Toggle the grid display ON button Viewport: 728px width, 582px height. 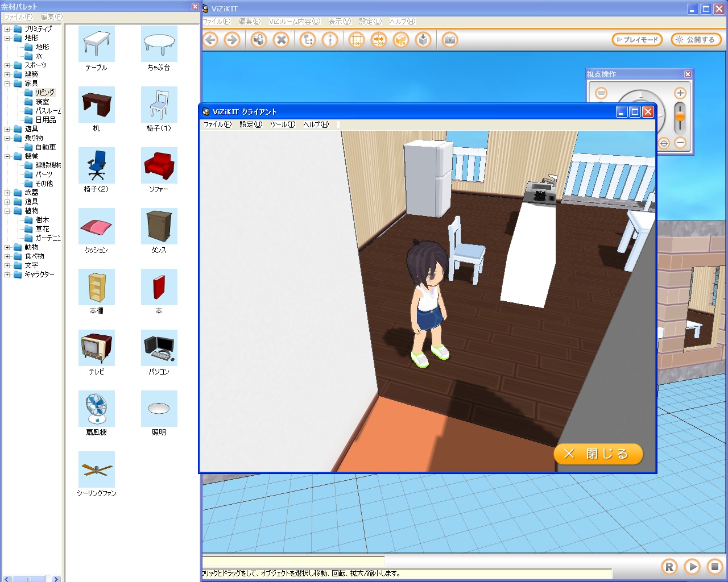(357, 40)
